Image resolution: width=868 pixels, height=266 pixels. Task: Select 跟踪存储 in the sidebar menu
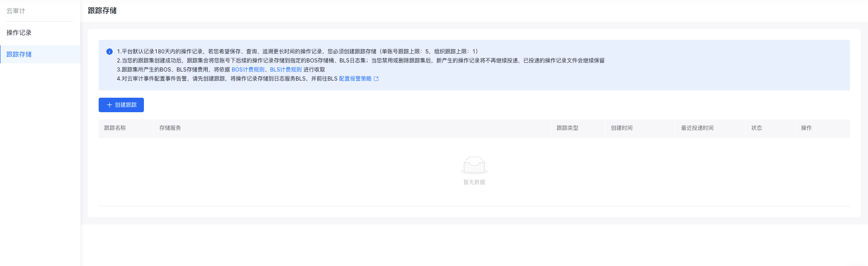(x=19, y=54)
